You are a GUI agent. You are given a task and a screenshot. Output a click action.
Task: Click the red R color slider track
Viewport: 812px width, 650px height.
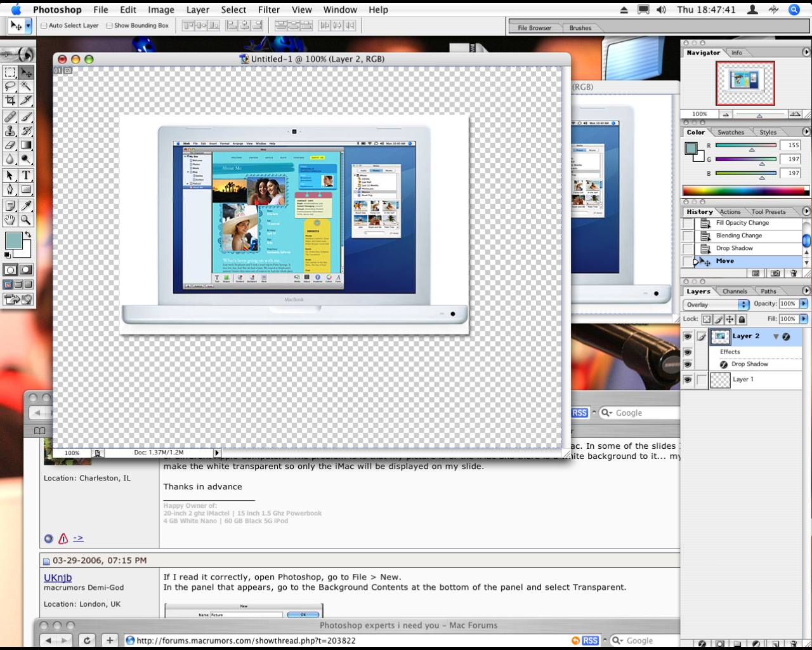tap(745, 145)
